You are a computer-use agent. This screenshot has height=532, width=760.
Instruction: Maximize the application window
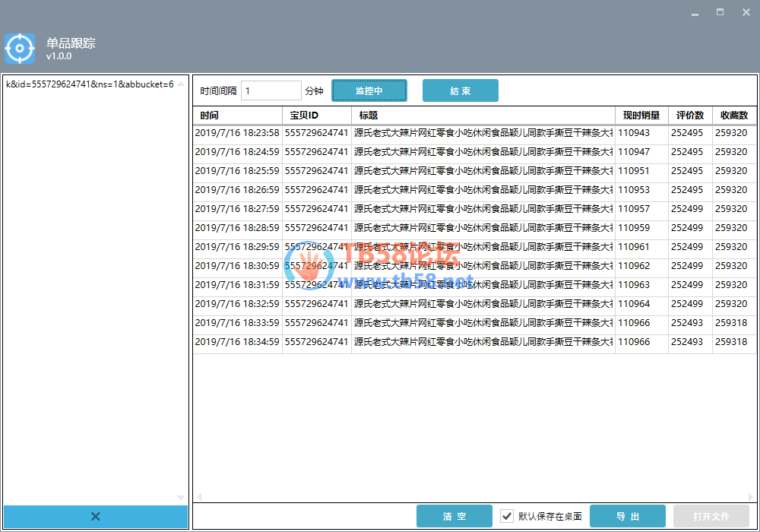(x=720, y=13)
